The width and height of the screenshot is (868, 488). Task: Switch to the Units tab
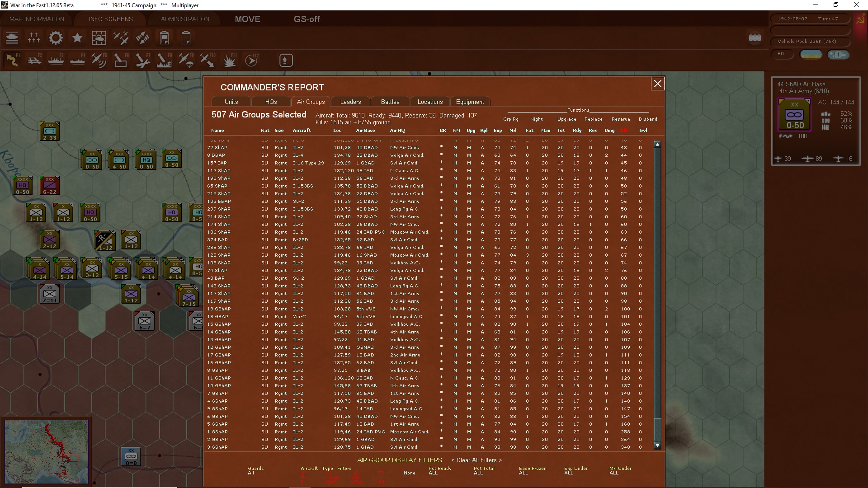pyautogui.click(x=231, y=102)
